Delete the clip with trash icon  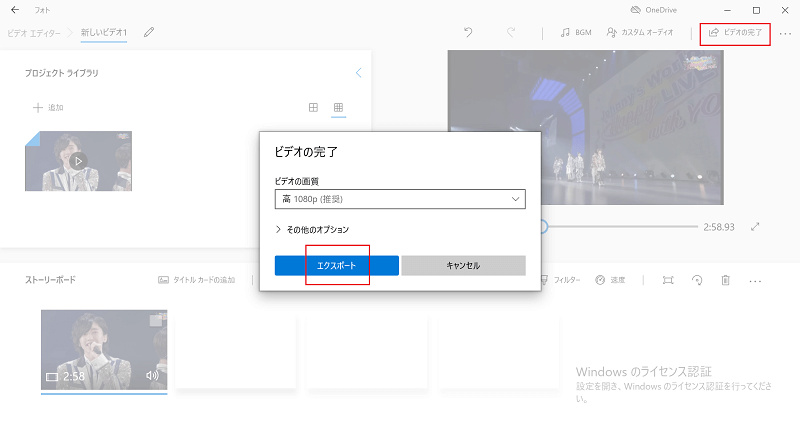[x=726, y=280]
